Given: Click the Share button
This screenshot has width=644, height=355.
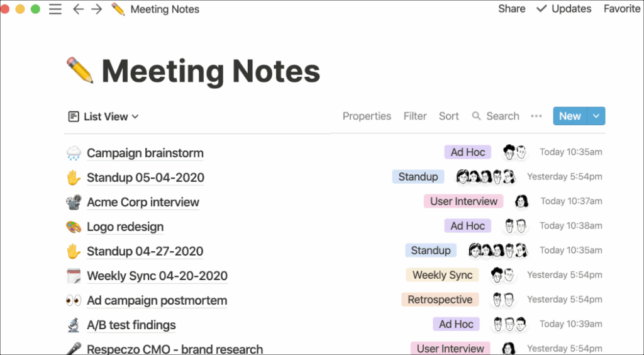Looking at the screenshot, I should click(x=511, y=9).
